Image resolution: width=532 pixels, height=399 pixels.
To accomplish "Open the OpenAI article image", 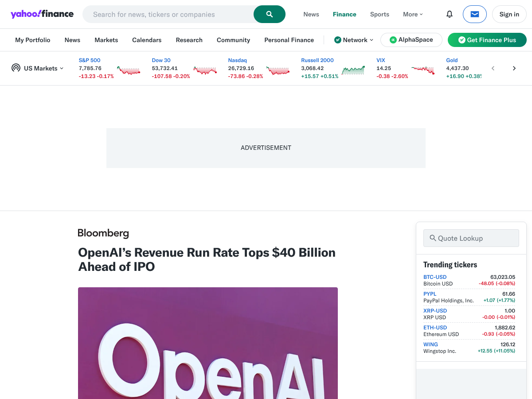I will [208, 343].
